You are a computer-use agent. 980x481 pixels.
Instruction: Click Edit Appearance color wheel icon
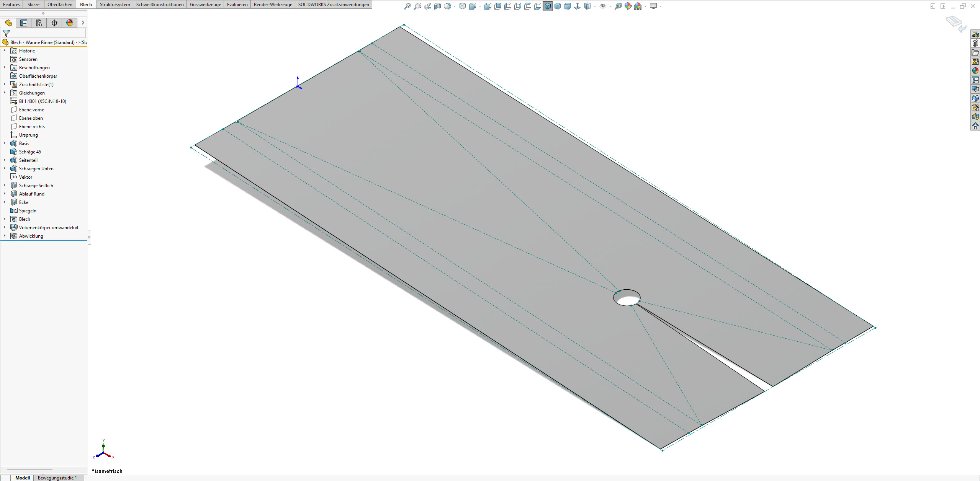(628, 6)
